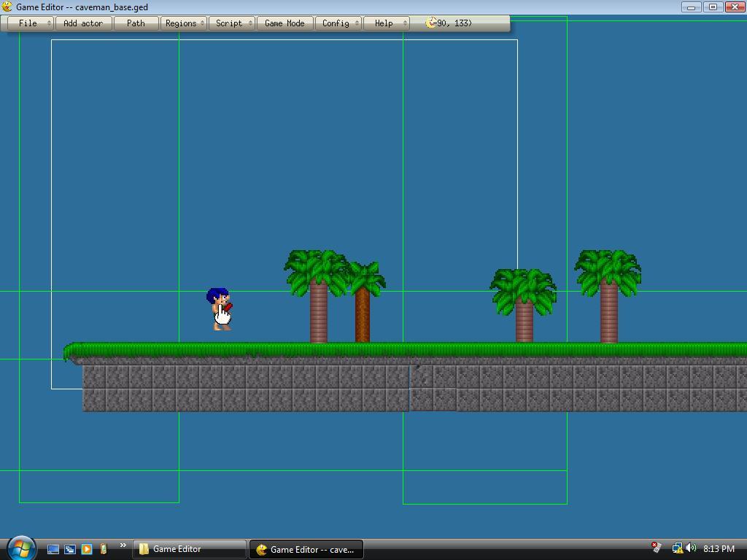The width and height of the screenshot is (747, 560).
Task: Click the Path button in the toolbar
Action: (134, 23)
